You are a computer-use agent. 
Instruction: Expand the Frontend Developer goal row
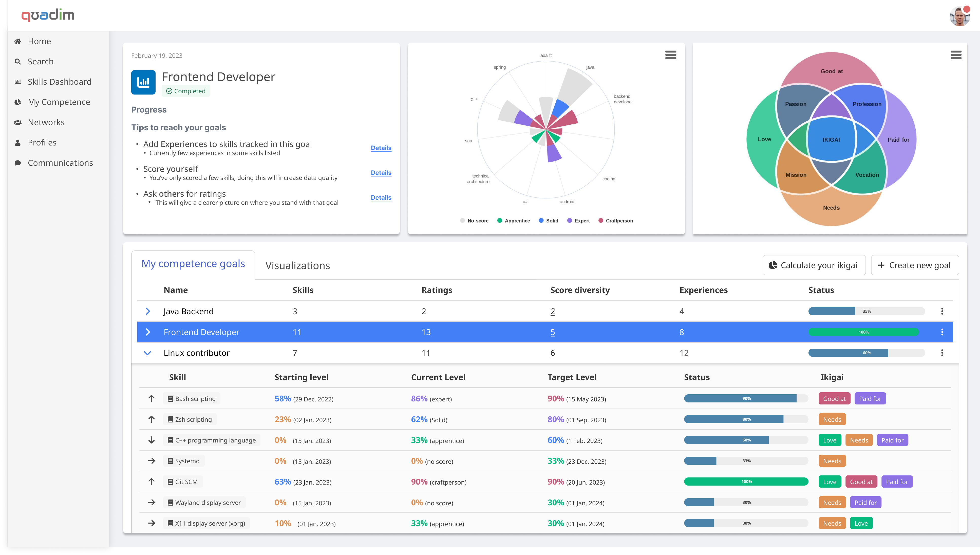(148, 332)
